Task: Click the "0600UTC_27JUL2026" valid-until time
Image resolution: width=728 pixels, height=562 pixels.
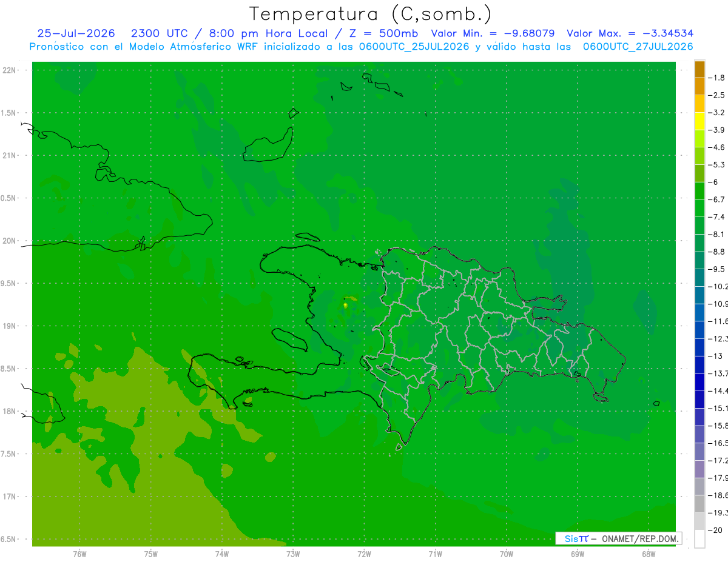Action: tap(638, 47)
